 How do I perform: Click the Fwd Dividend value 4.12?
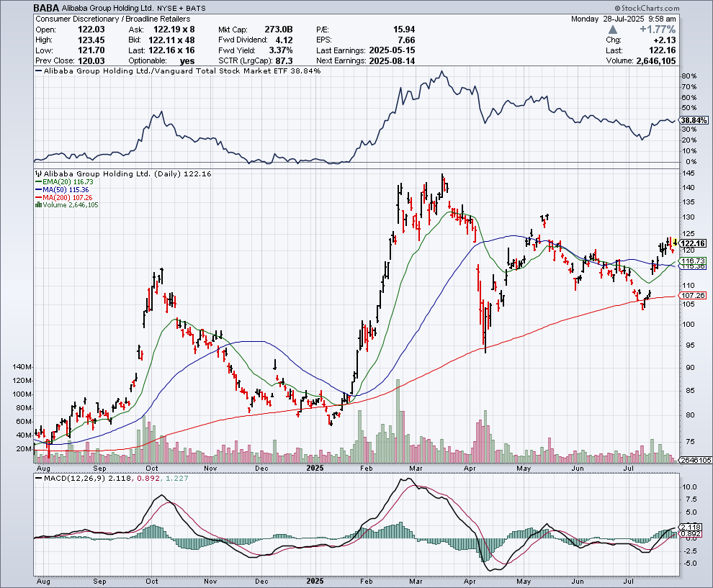284,40
